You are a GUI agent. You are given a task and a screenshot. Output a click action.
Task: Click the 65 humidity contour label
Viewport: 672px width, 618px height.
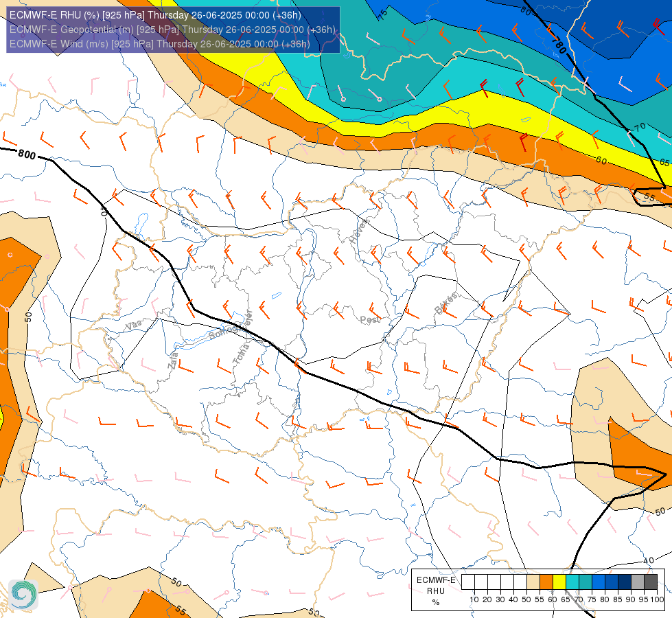click(x=664, y=162)
